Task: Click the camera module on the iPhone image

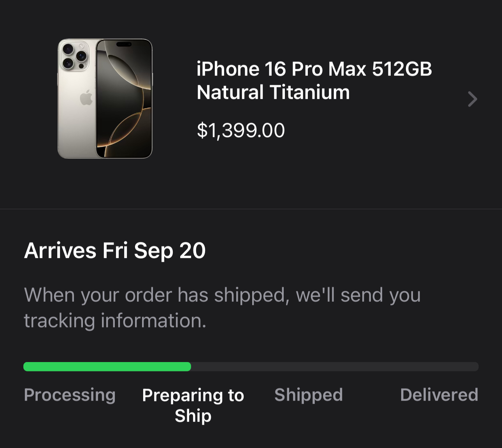Action: tap(74, 56)
